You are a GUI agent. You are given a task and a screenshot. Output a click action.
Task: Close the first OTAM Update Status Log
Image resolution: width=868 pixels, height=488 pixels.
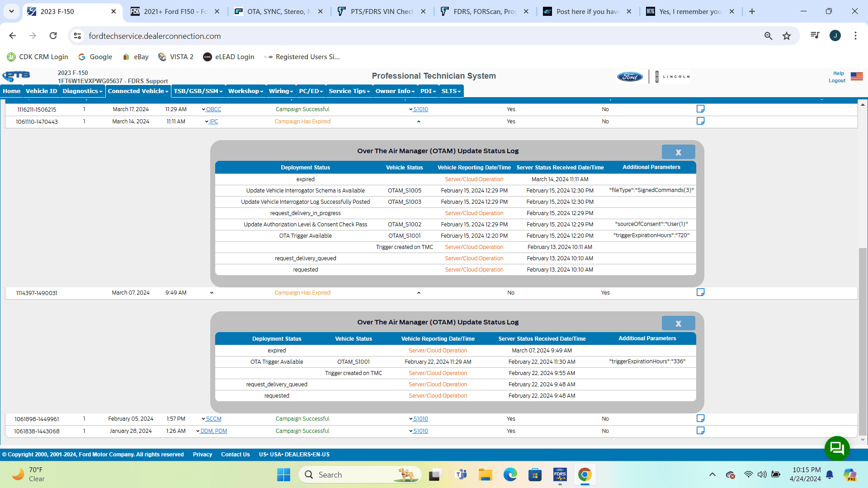point(678,152)
